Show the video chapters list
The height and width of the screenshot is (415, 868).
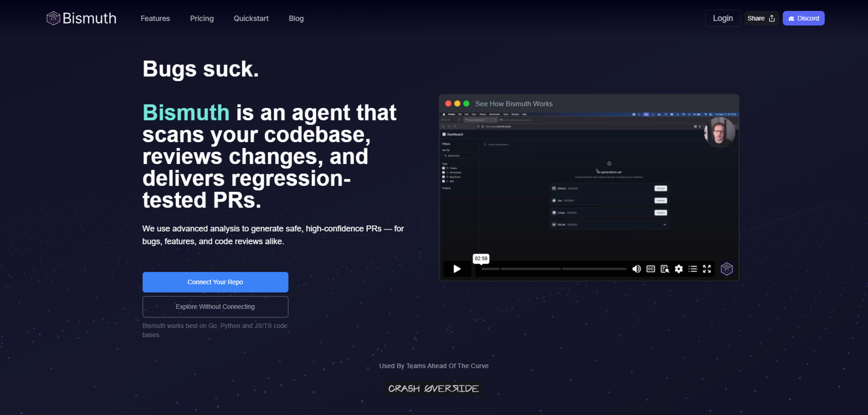693,269
